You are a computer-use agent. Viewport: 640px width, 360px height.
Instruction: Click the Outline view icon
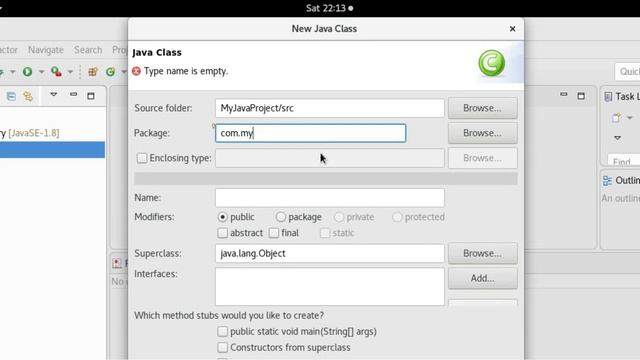607,180
